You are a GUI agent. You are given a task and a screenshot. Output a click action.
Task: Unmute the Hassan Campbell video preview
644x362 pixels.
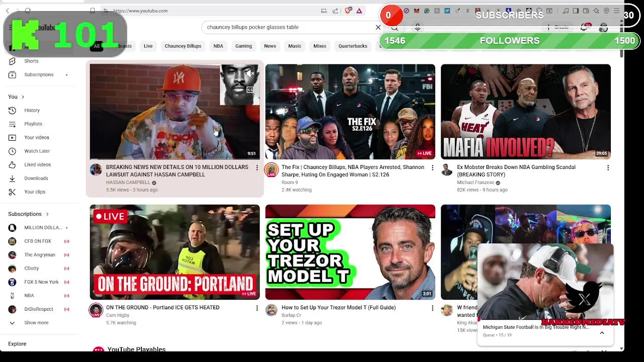coord(250,73)
